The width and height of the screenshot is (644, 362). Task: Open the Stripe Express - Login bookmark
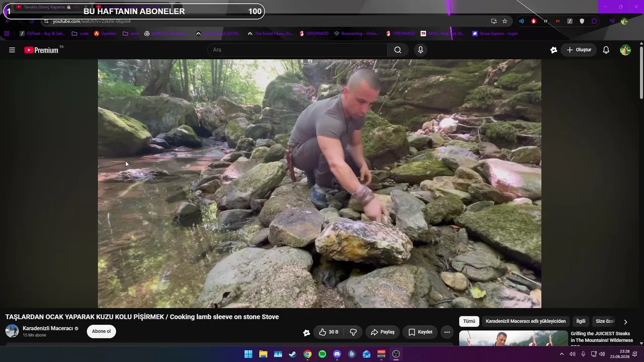pyautogui.click(x=495, y=34)
